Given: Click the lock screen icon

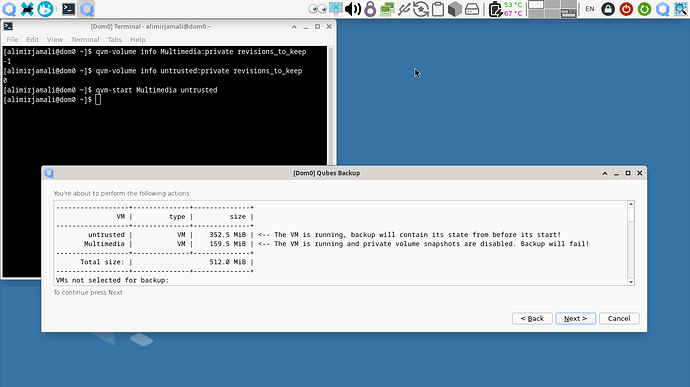Looking at the screenshot, I should (x=608, y=9).
